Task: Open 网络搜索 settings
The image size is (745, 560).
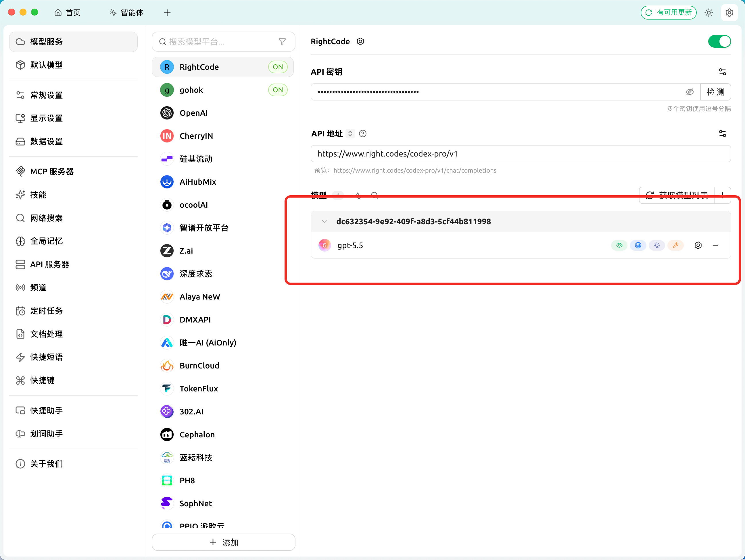Action: click(73, 218)
